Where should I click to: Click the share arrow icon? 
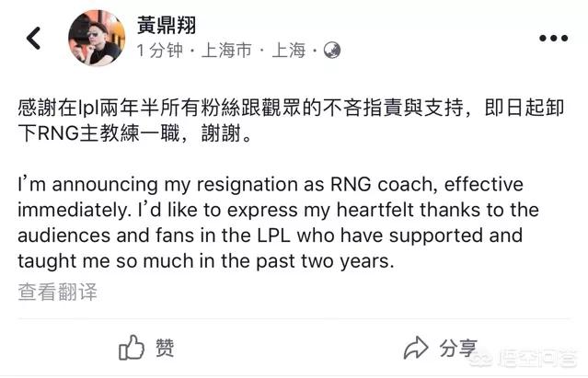coord(417,348)
